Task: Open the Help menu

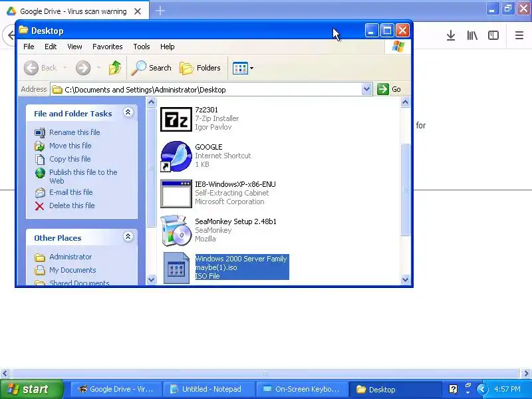Action: pyautogui.click(x=168, y=47)
